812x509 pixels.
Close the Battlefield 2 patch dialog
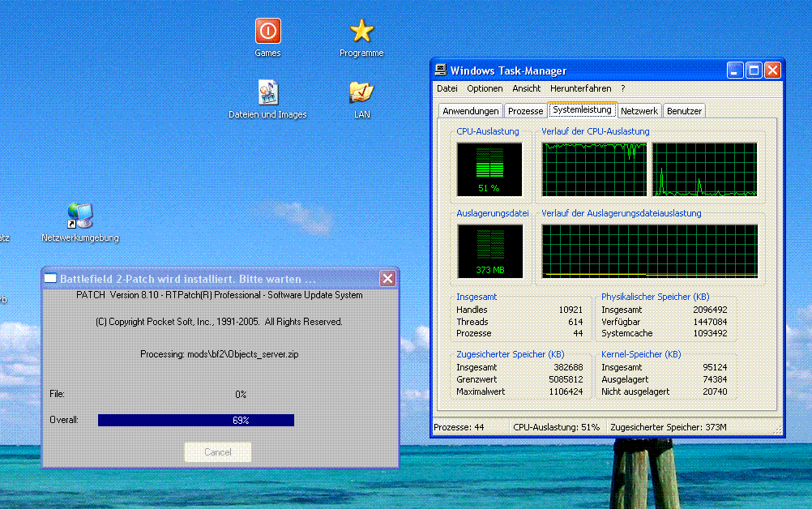coord(387,279)
